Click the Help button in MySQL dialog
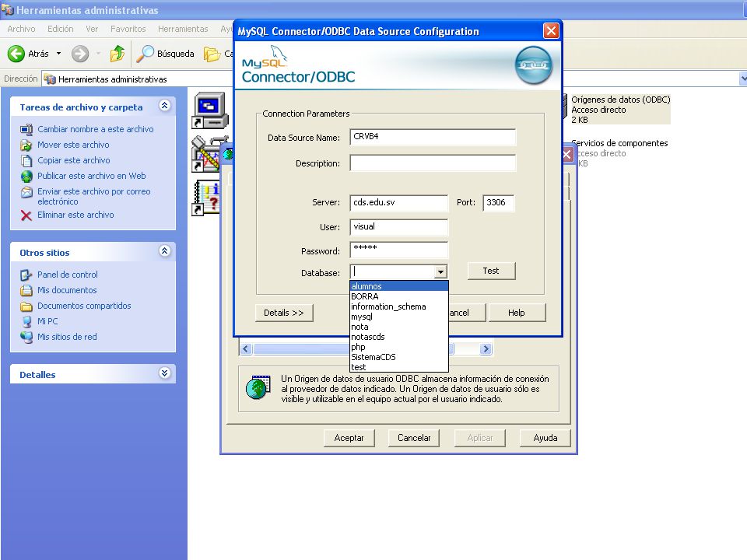The image size is (747, 560). coord(517,313)
